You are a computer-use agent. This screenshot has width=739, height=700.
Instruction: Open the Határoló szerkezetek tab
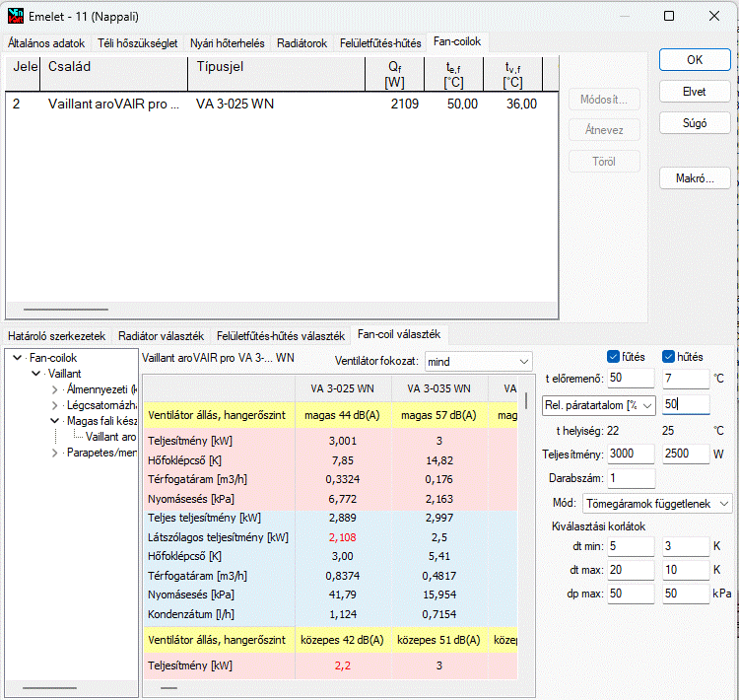(x=56, y=336)
